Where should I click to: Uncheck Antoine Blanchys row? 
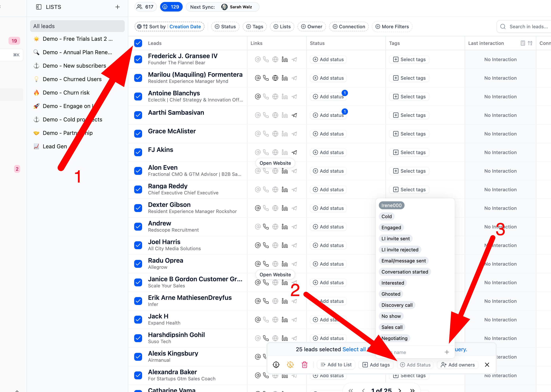tap(138, 97)
